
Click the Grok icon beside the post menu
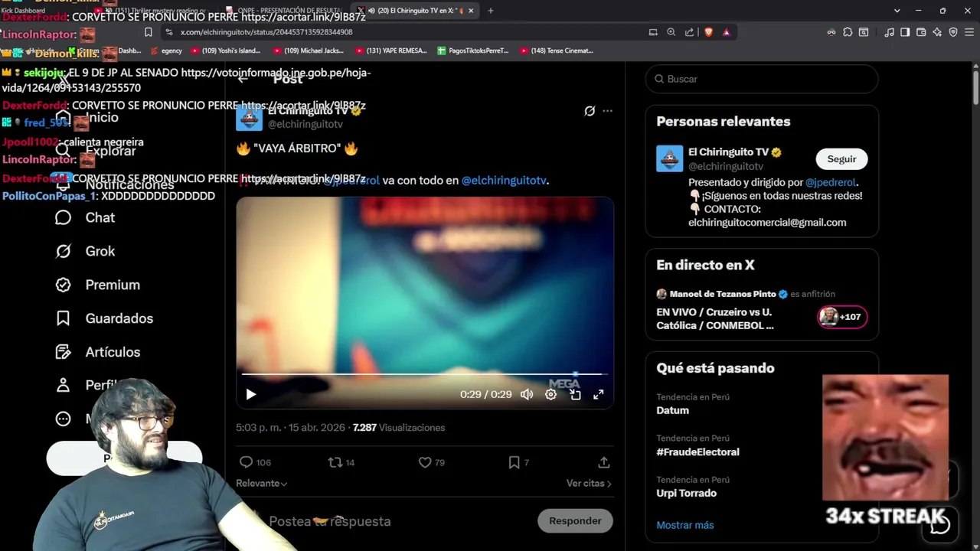(x=590, y=111)
